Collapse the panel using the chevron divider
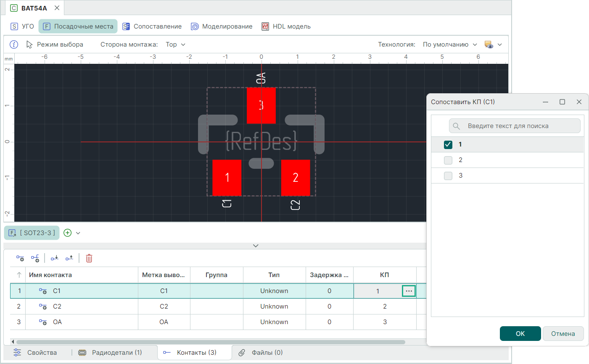 256,246
